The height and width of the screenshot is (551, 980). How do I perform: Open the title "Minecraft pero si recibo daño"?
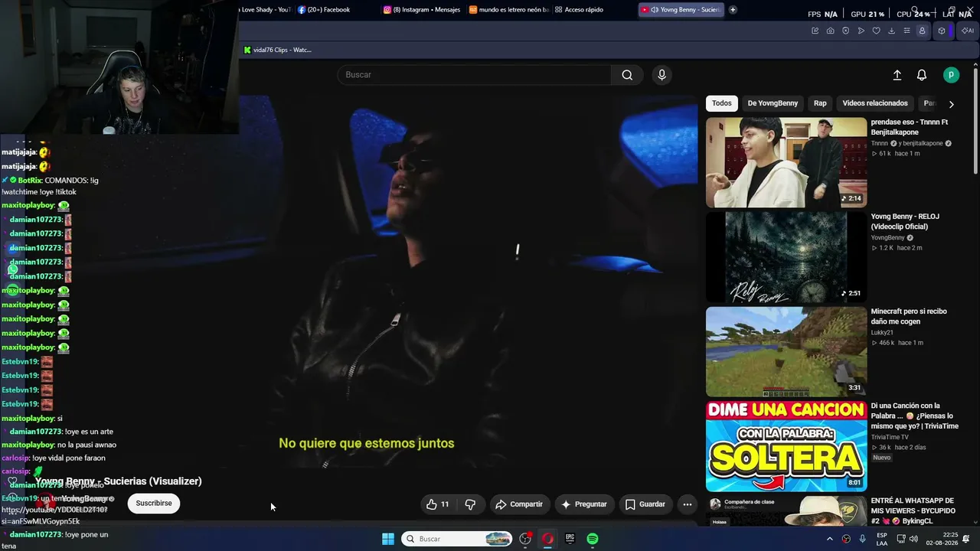(909, 317)
